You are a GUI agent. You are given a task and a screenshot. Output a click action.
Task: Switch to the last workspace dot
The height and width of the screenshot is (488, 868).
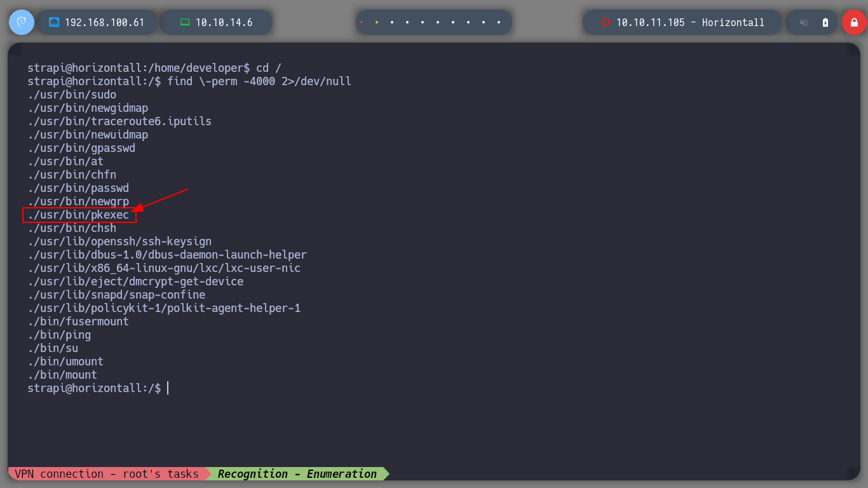click(x=499, y=22)
